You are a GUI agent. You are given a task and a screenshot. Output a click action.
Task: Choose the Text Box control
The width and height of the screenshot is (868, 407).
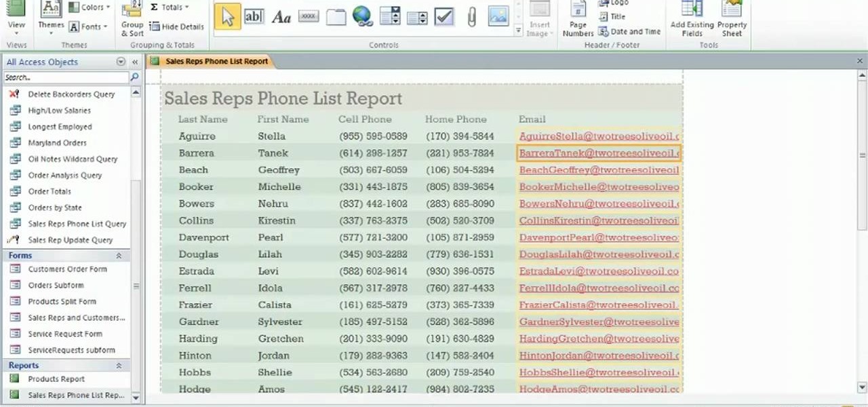pyautogui.click(x=254, y=16)
